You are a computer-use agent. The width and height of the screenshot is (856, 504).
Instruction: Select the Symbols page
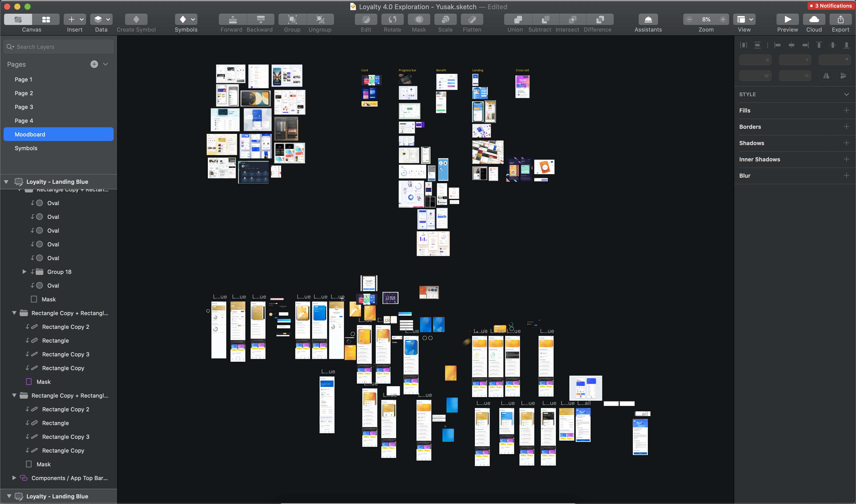pos(26,148)
